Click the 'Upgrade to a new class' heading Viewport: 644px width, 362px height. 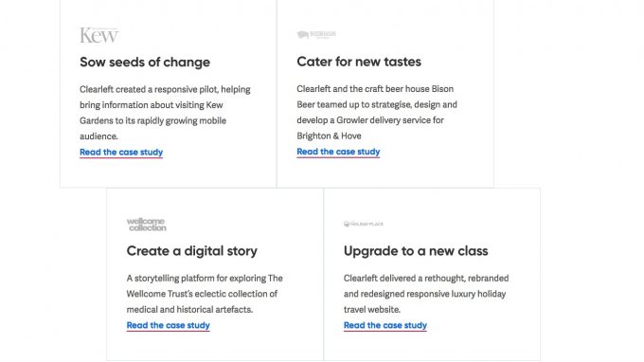[416, 251]
